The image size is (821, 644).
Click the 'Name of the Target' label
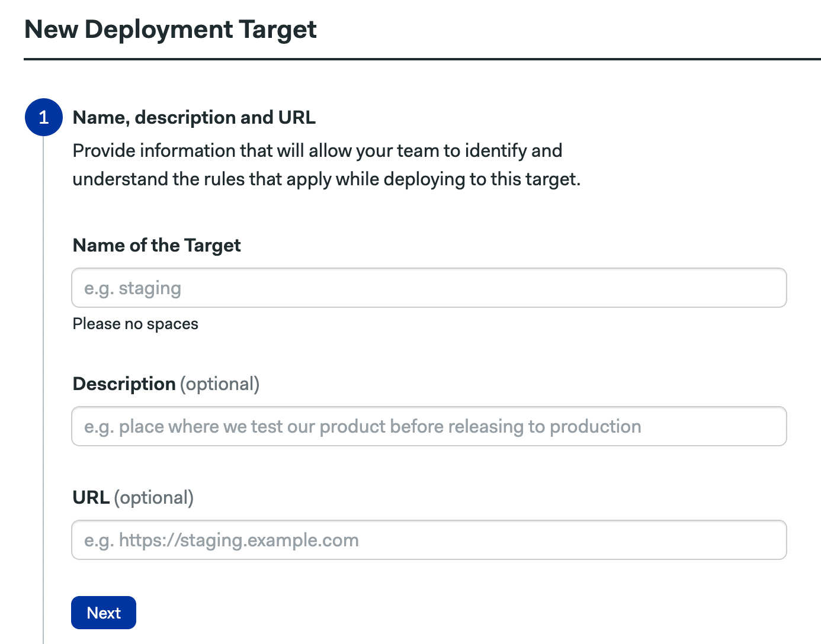pyautogui.click(x=156, y=245)
